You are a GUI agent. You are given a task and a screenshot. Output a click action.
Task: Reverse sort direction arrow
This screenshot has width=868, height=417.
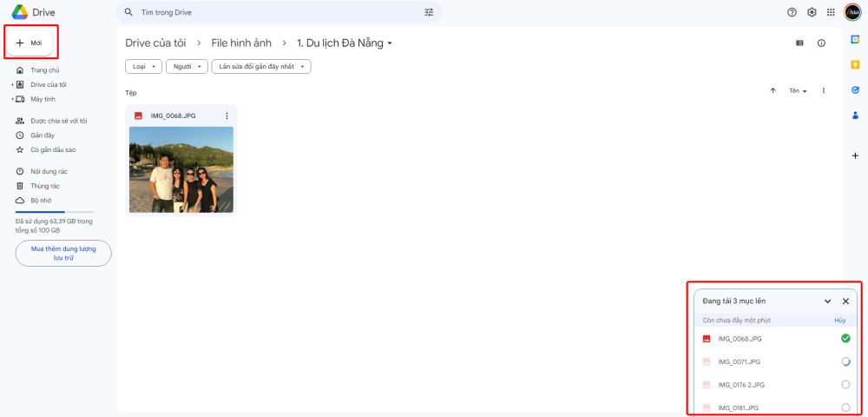(x=773, y=91)
